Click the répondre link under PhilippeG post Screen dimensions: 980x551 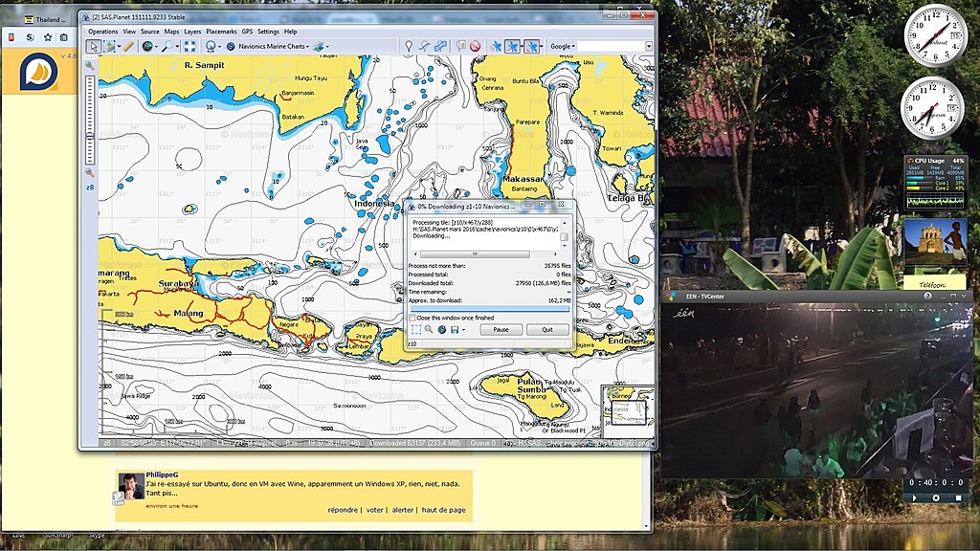coord(343,510)
